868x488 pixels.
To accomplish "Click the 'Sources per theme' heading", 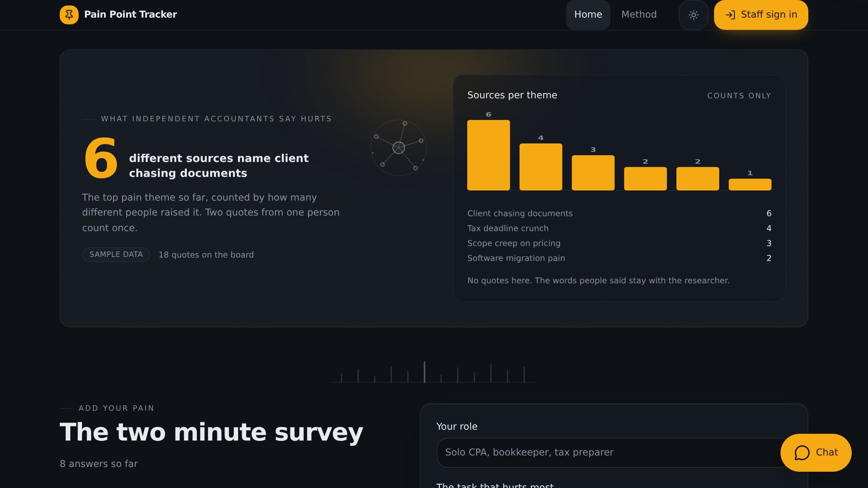I will tap(512, 95).
